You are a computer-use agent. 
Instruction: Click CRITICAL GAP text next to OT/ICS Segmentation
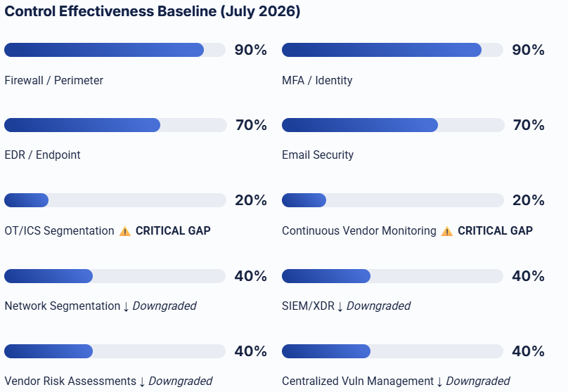tap(173, 231)
